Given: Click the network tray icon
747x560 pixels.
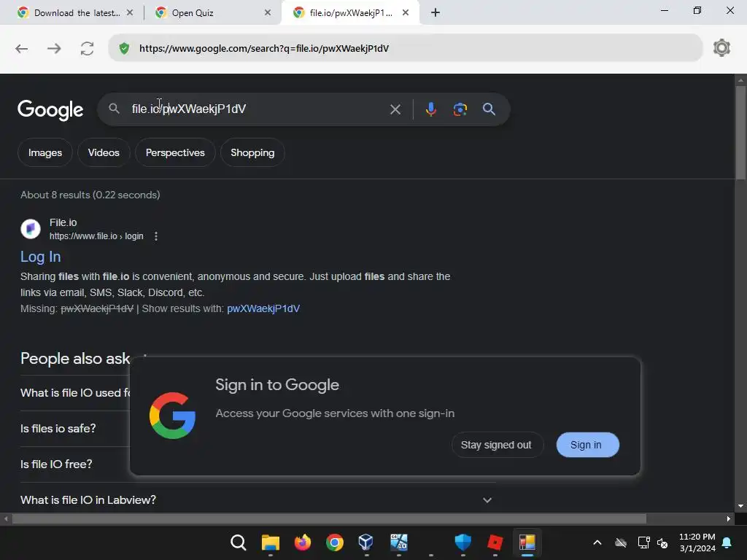Looking at the screenshot, I should pyautogui.click(x=643, y=542).
